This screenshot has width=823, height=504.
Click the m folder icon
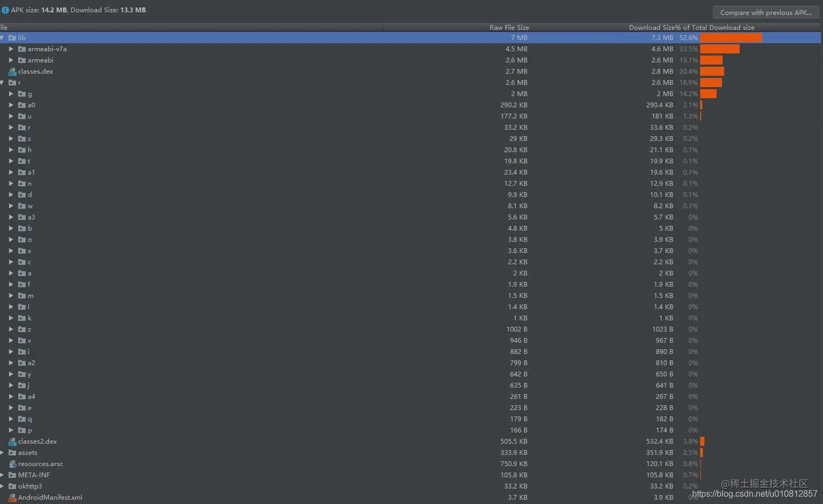tap(22, 296)
